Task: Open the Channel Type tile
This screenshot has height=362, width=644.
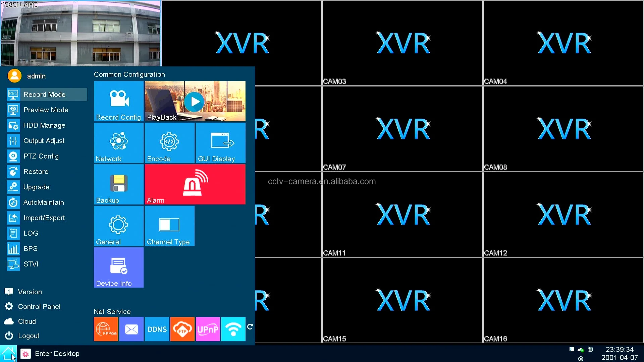Action: 169,226
